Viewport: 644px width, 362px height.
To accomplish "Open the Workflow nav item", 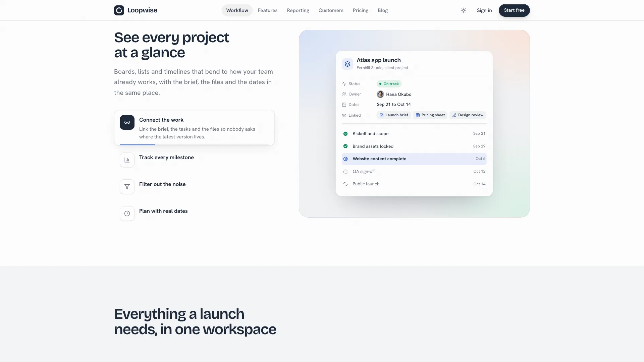I will click(x=237, y=10).
